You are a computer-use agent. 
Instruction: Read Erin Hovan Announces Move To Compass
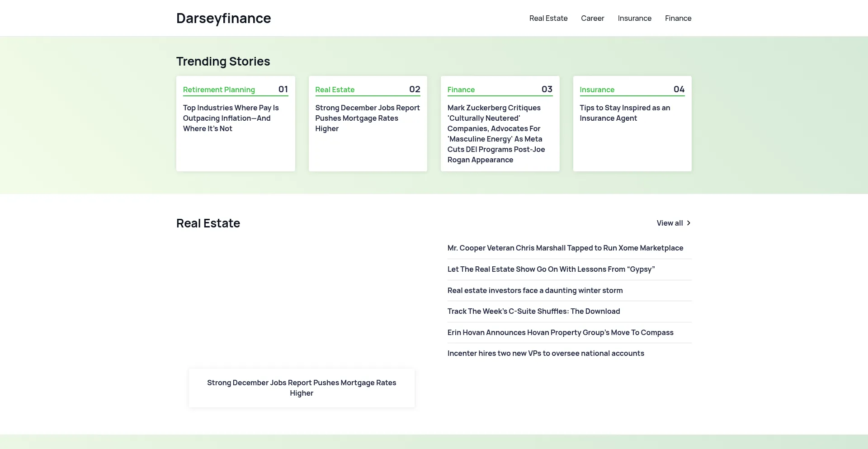pyautogui.click(x=560, y=332)
